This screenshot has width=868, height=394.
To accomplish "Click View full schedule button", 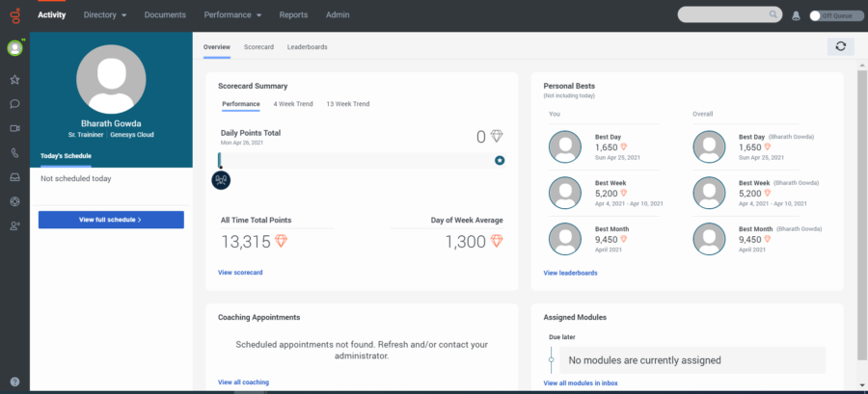I will (x=111, y=220).
